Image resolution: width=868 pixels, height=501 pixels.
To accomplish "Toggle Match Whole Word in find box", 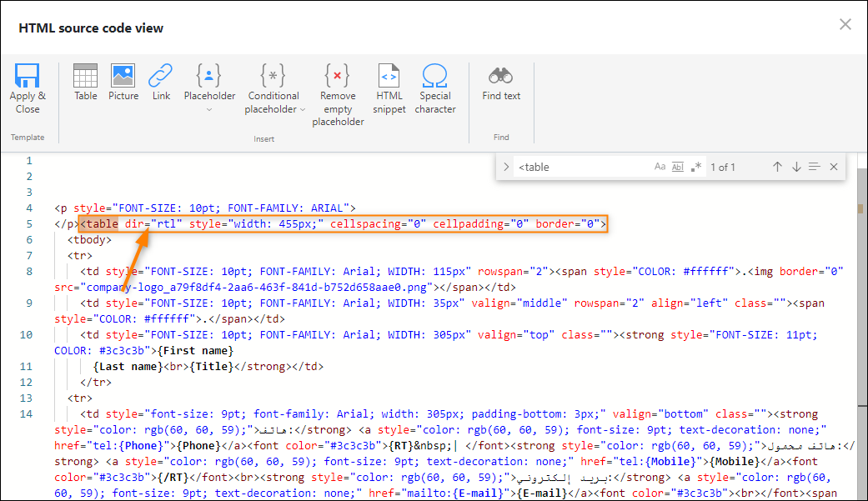I will pos(678,167).
